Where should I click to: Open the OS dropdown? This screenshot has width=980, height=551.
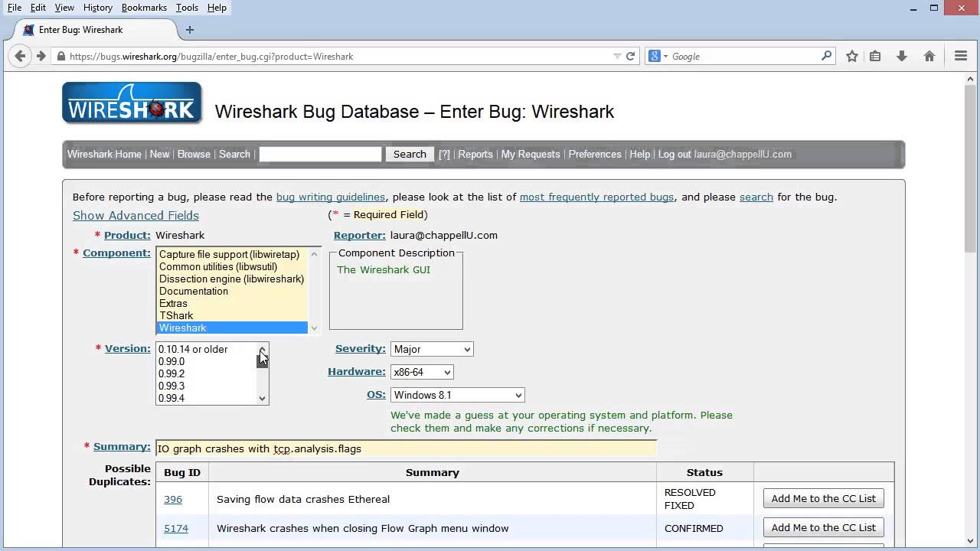click(x=457, y=395)
